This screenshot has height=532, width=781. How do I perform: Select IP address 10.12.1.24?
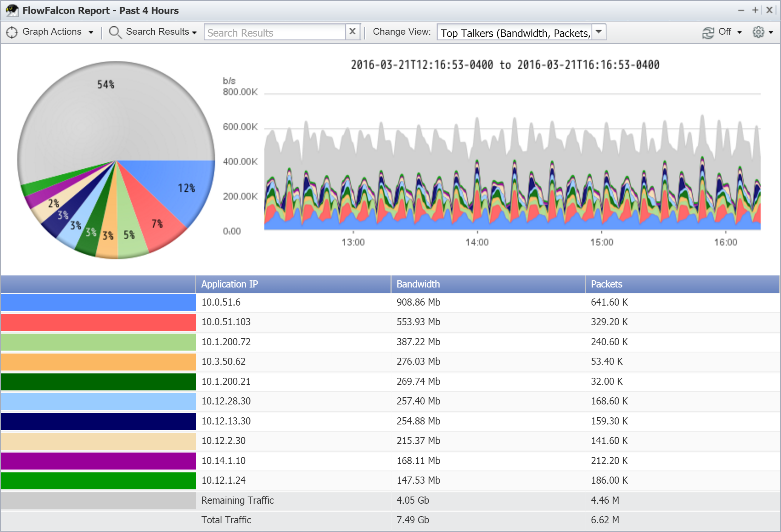pos(223,480)
